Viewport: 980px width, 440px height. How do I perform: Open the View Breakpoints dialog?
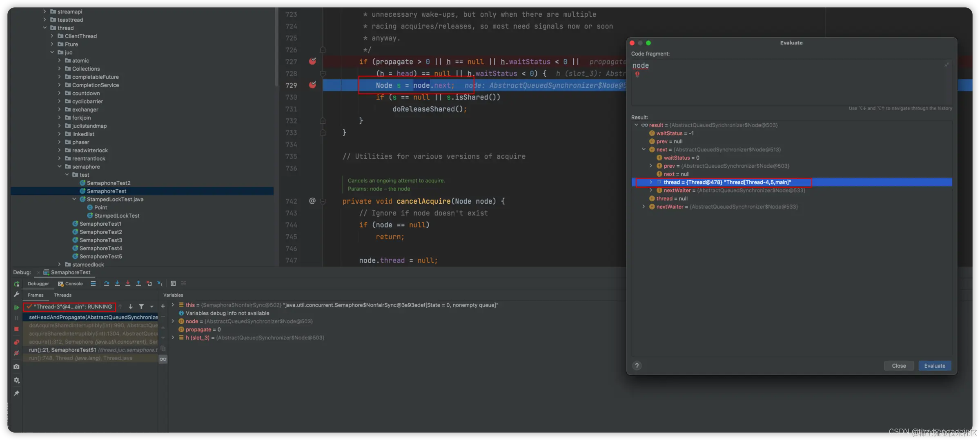(16, 342)
